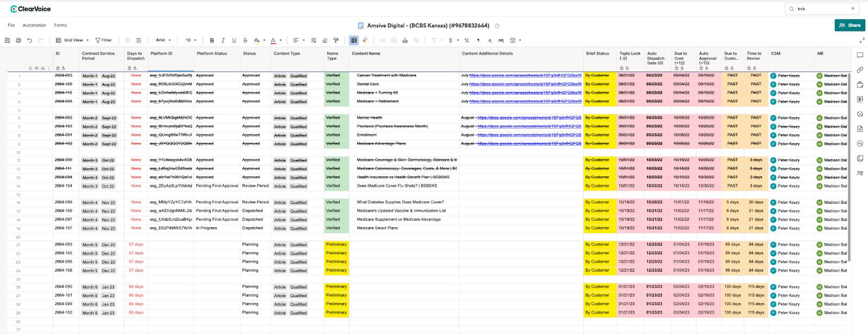Click the red text color A icon

tap(273, 40)
